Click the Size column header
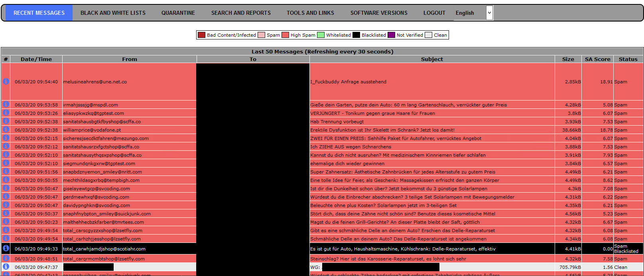Screen dimensions: 644x276 tap(568, 59)
